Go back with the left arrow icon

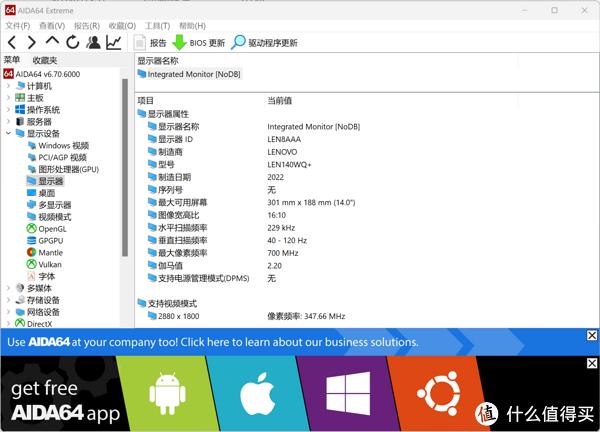[x=12, y=42]
